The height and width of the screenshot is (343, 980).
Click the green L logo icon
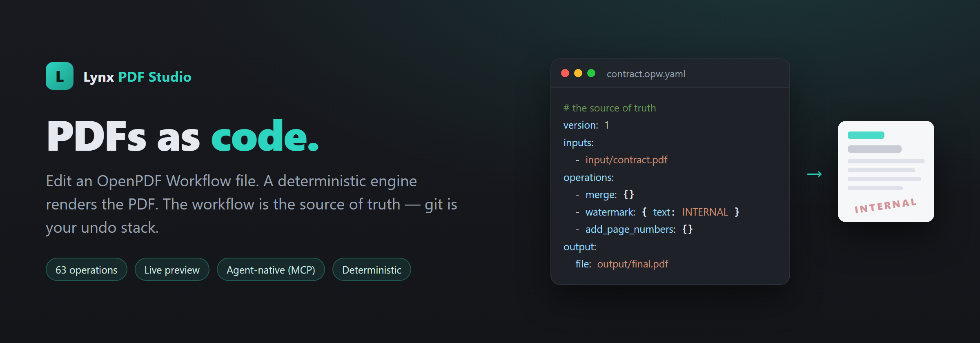pos(60,76)
